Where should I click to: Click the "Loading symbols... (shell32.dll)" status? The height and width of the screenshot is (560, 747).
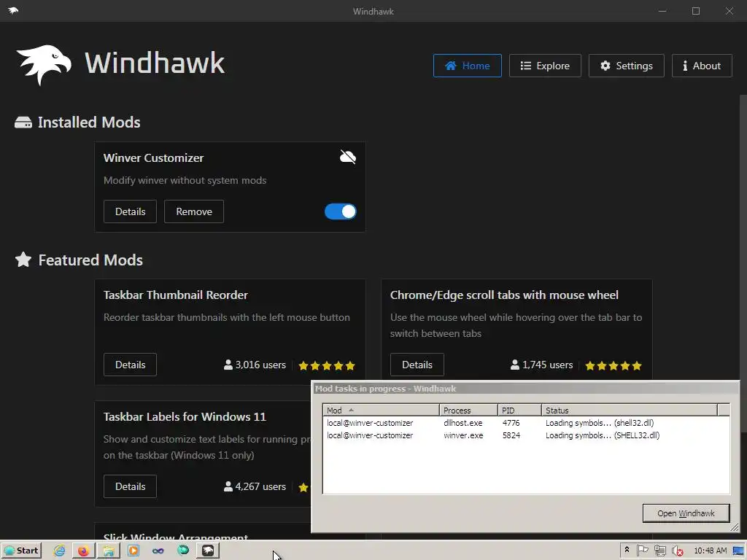pos(600,423)
